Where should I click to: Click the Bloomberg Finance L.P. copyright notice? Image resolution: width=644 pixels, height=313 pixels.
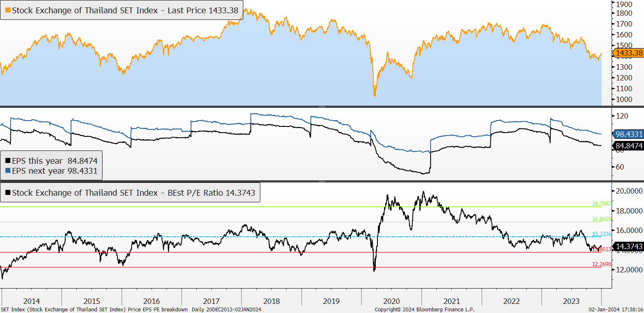click(x=424, y=310)
